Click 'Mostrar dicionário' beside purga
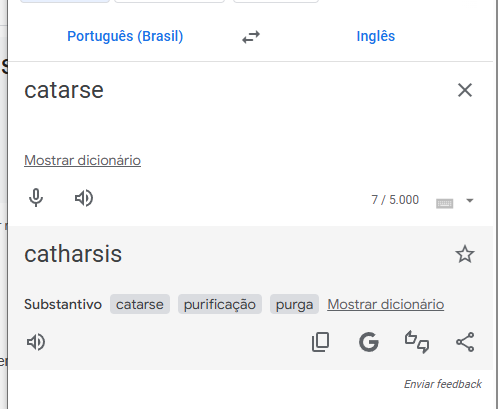498x409 pixels. [x=386, y=304]
